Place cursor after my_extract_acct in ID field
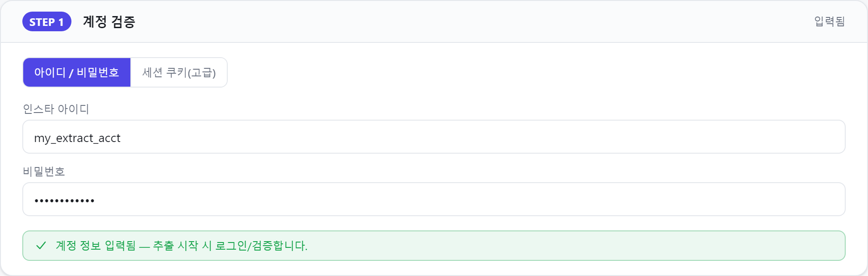The height and width of the screenshot is (276, 868). coord(122,138)
